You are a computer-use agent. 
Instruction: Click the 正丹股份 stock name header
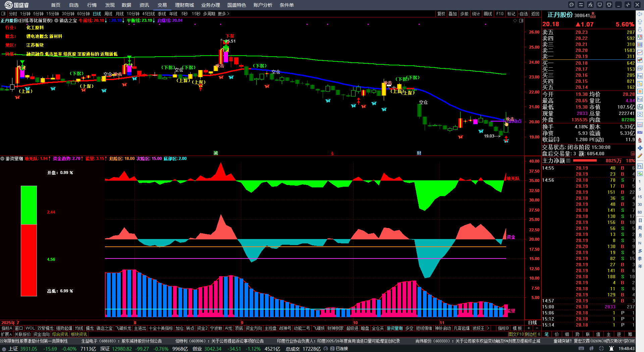point(560,15)
